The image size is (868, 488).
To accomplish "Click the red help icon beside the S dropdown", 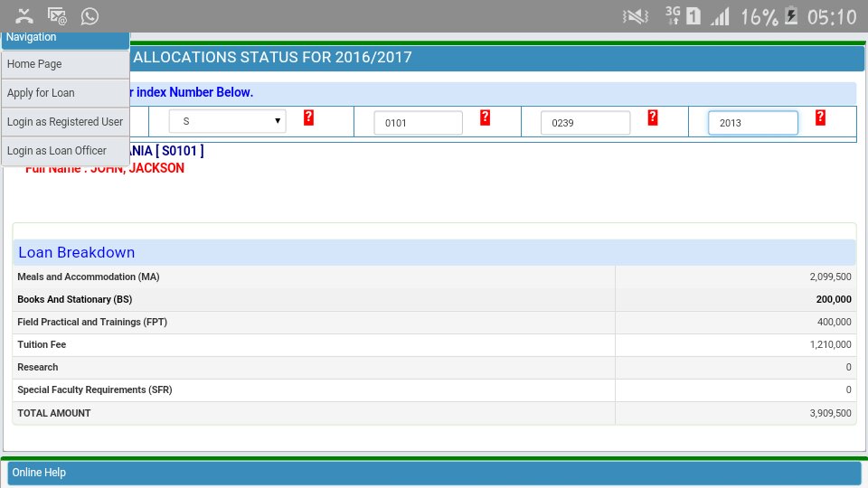I will point(309,117).
